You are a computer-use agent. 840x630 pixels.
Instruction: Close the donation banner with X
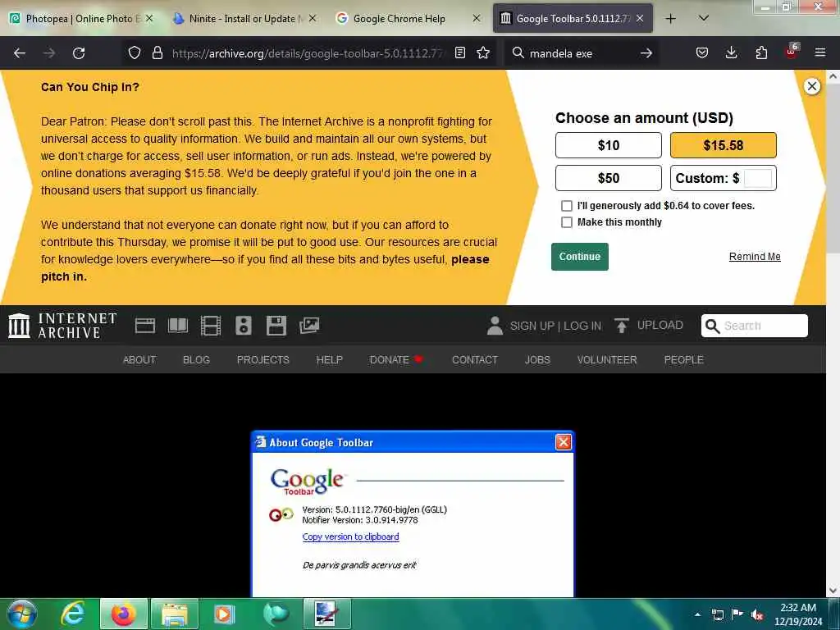[x=812, y=86]
